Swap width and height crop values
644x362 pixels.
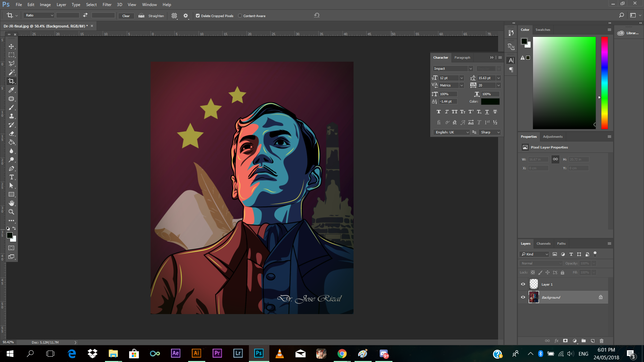pyautogui.click(x=85, y=15)
